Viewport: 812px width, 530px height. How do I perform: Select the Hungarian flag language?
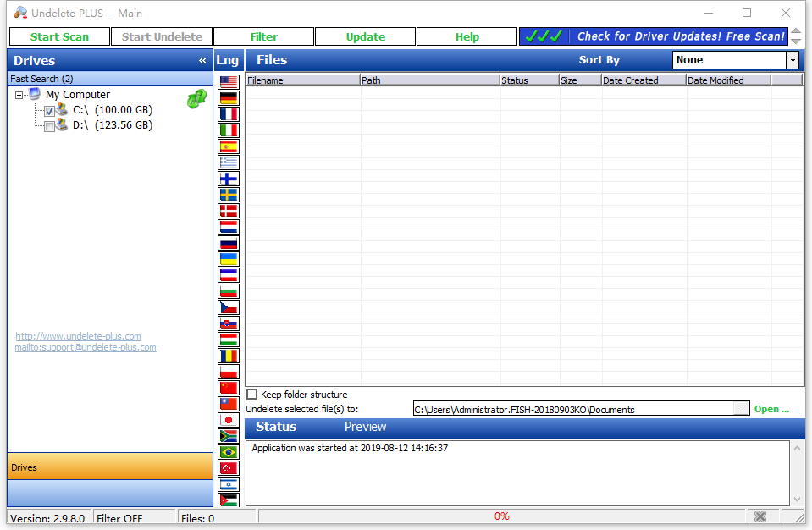[x=229, y=340]
